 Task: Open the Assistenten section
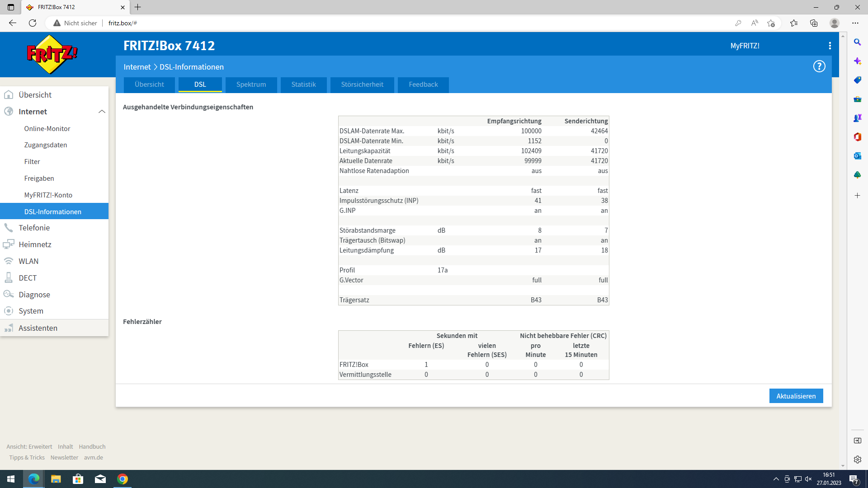[x=38, y=328]
